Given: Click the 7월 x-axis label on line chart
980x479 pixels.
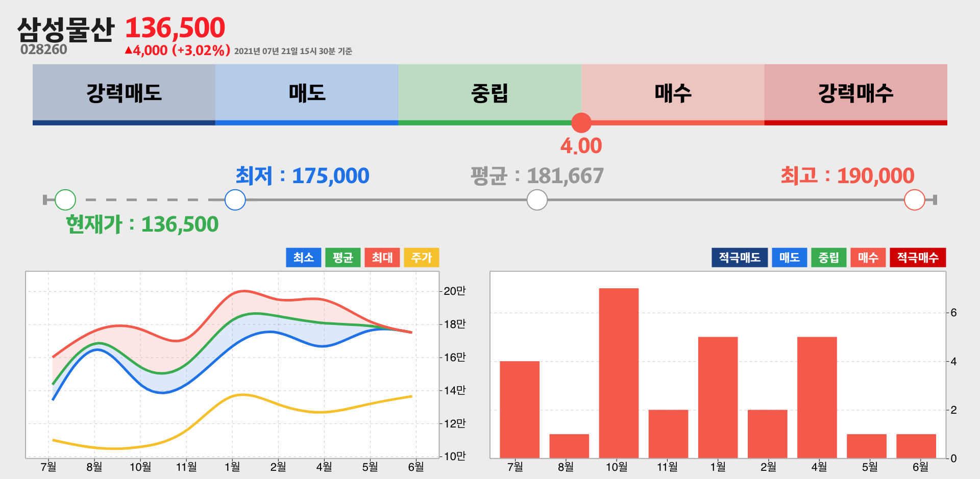Looking at the screenshot, I should coord(48,467).
